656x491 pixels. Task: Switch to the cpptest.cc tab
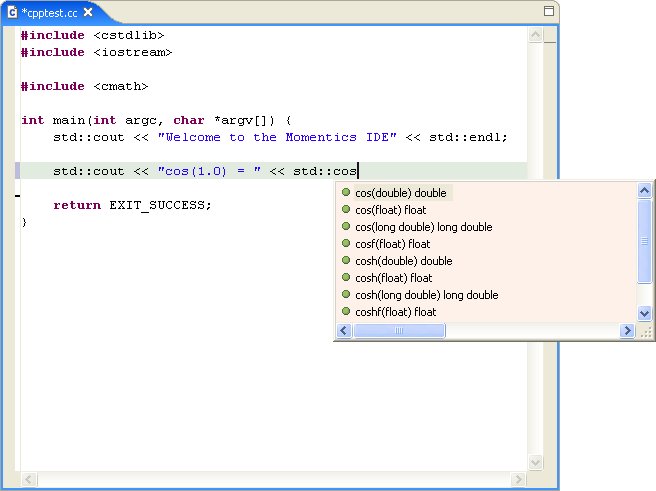click(x=49, y=13)
